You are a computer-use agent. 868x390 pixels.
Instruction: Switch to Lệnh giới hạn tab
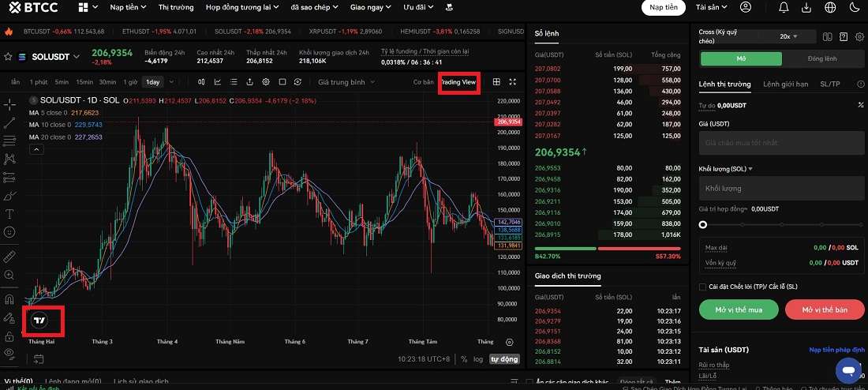point(785,84)
